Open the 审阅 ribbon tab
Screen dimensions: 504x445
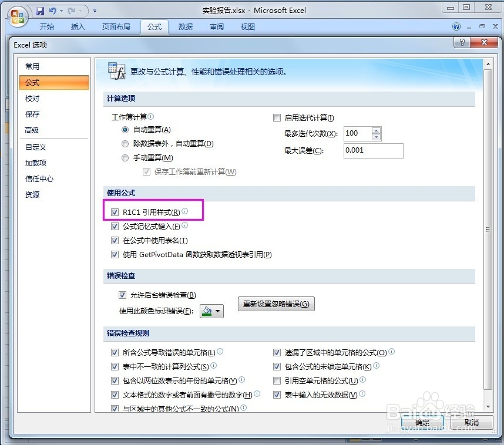click(217, 27)
